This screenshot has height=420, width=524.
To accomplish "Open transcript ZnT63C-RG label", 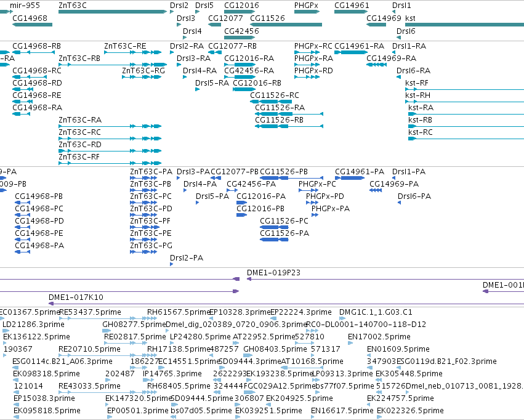I will coord(143,70).
